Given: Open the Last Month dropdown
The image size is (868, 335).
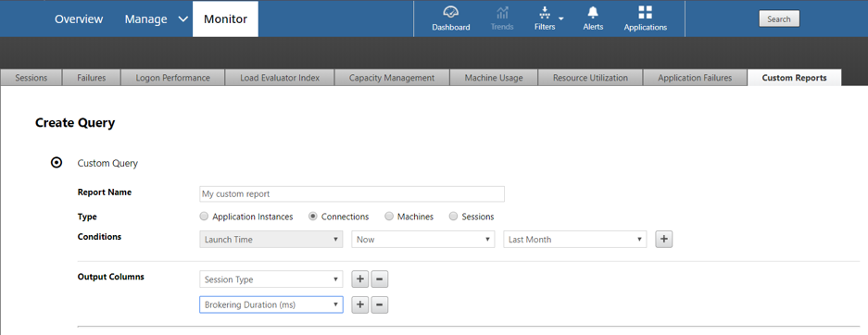Looking at the screenshot, I should (x=574, y=240).
